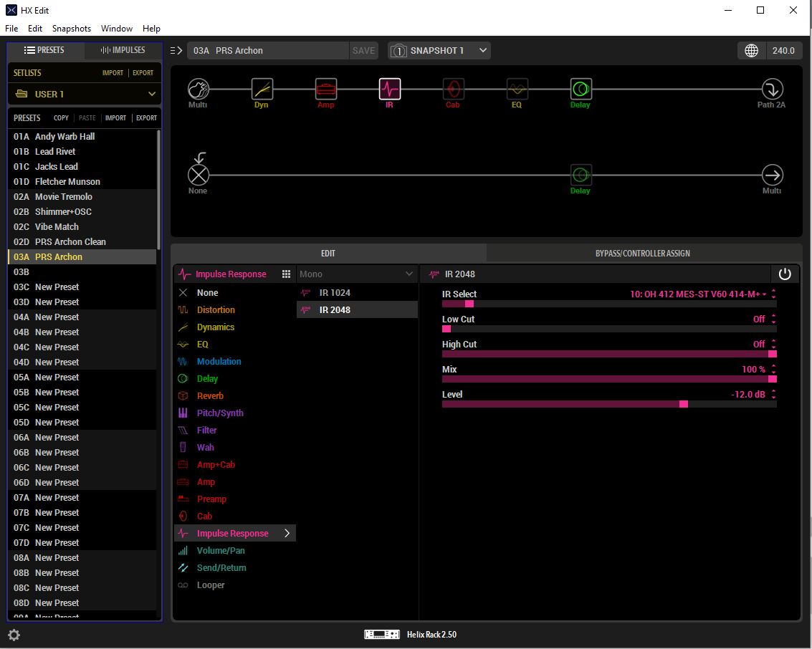Toggle the preset list panel arrow icon
The image size is (812, 649).
(x=176, y=51)
